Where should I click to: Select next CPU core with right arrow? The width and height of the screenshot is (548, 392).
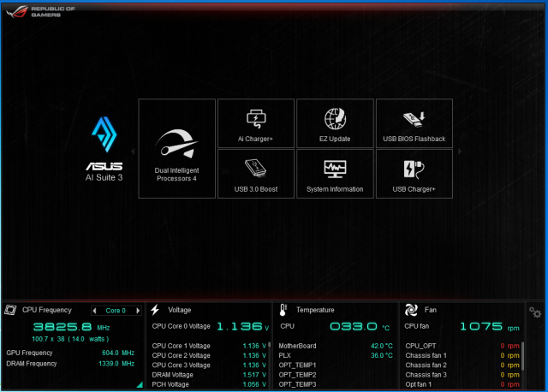click(138, 311)
